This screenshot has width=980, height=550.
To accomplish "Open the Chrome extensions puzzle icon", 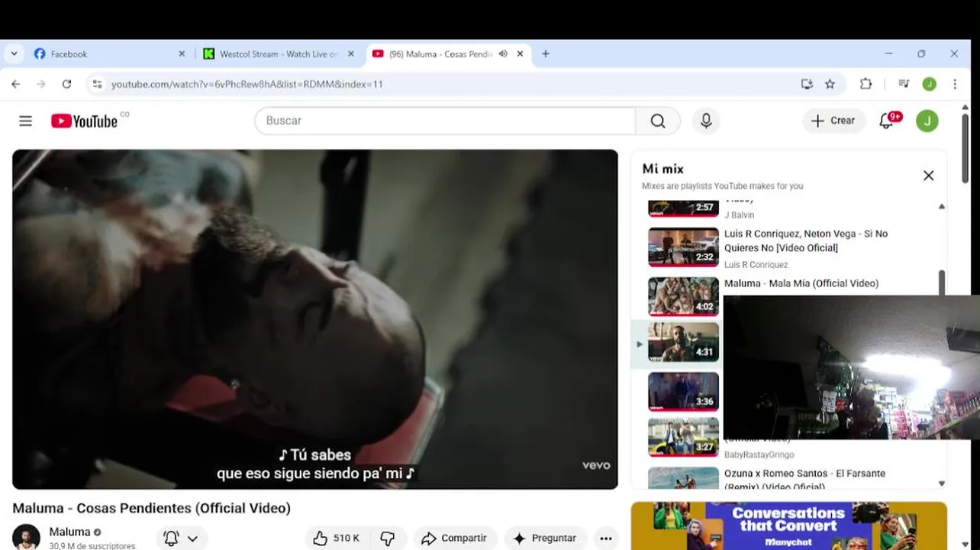I will tap(866, 84).
